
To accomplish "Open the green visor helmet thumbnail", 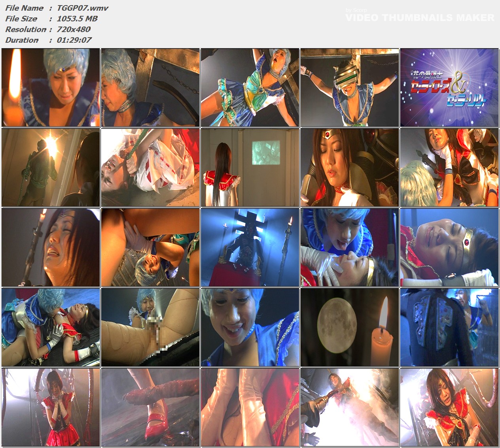I will pos(350,87).
